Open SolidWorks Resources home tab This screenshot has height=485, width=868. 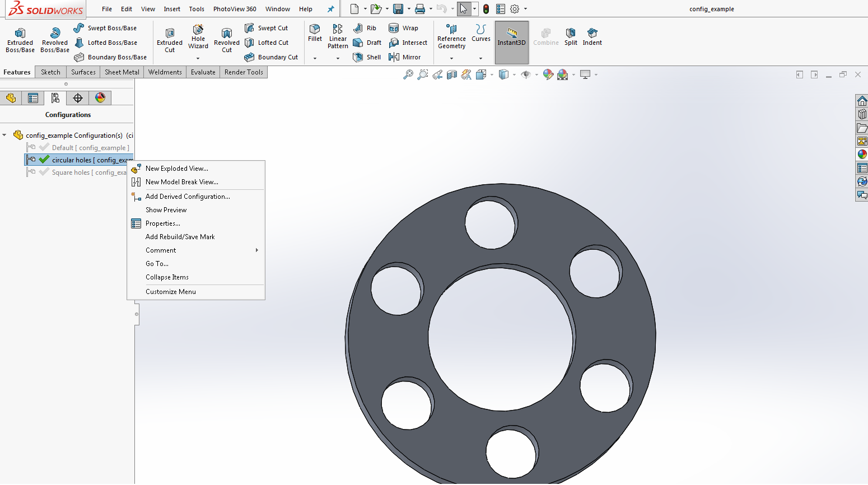pyautogui.click(x=862, y=101)
